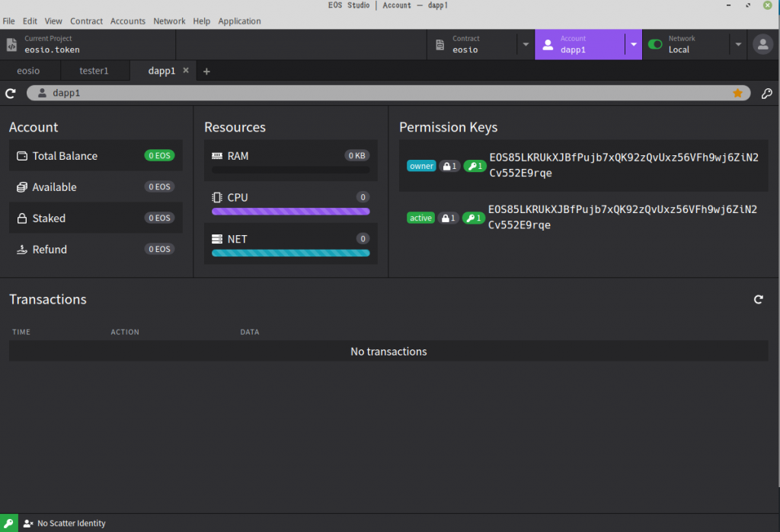
Task: Open the user profile avatar icon
Action: [762, 45]
